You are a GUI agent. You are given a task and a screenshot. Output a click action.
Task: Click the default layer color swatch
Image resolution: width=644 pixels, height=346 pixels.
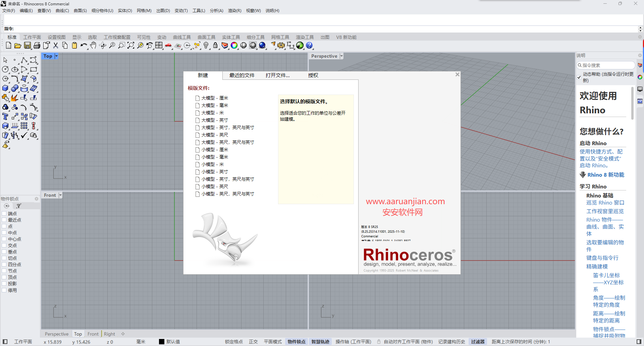[161, 342]
